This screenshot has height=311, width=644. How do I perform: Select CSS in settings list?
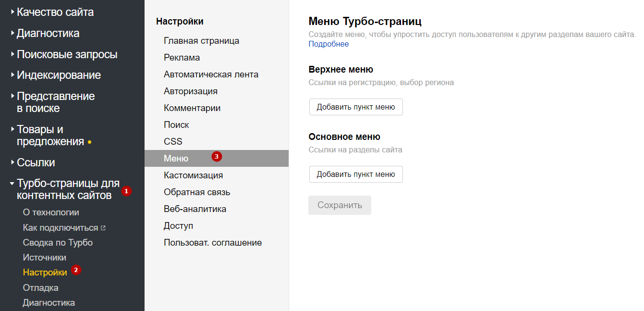173,141
